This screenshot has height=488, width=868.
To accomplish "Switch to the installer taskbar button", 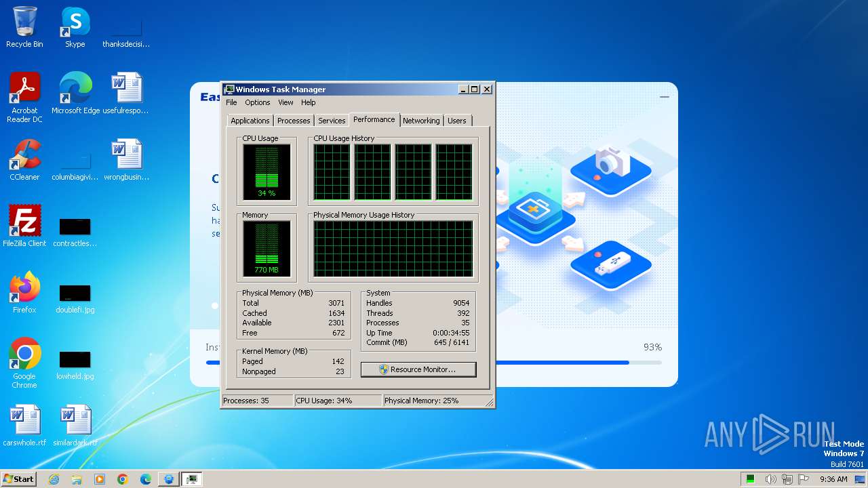I will coord(169,479).
